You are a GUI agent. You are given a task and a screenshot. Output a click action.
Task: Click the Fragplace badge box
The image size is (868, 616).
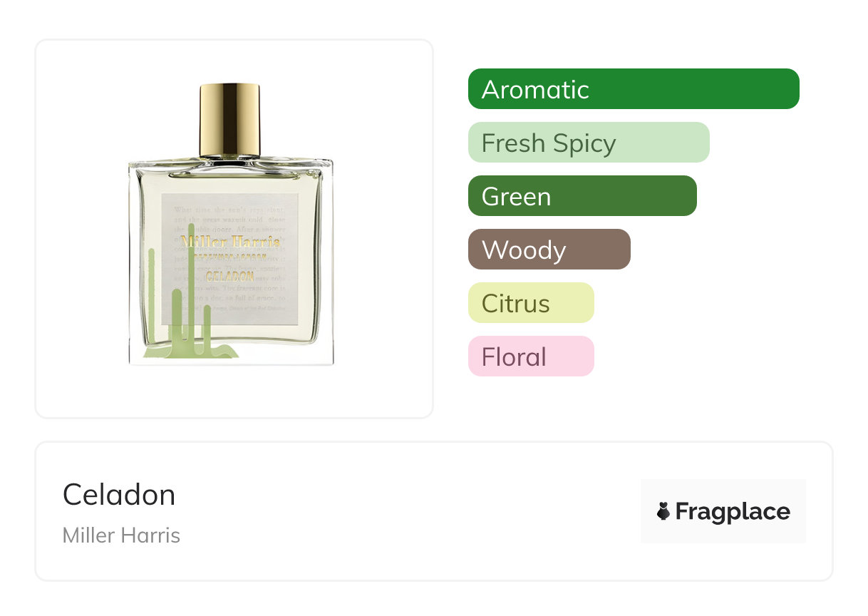723,511
